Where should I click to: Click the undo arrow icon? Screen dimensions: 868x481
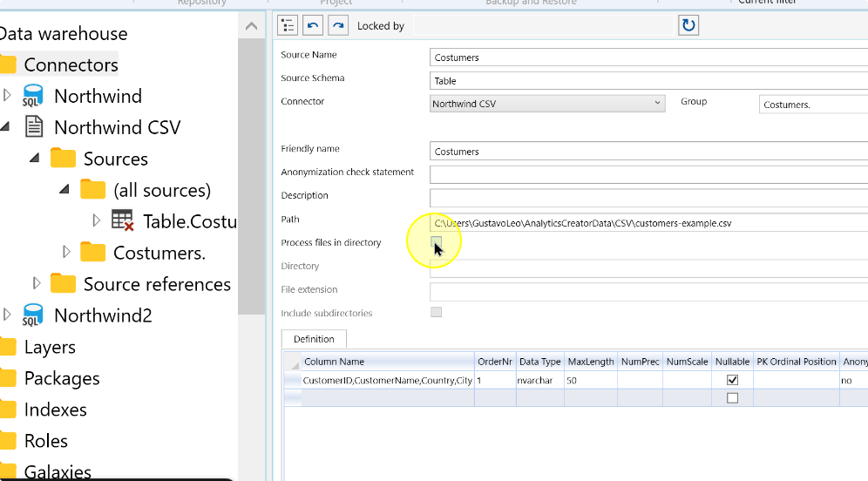[x=313, y=25]
